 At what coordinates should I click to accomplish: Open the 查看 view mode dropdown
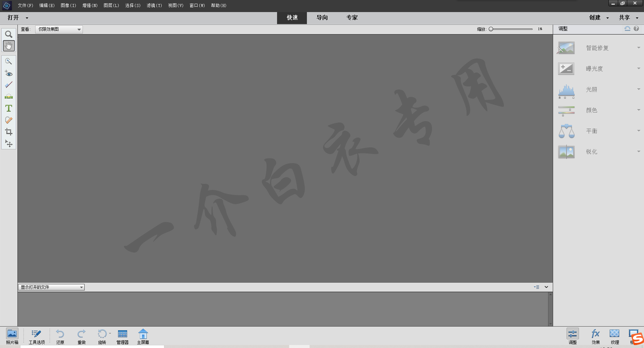click(x=59, y=29)
